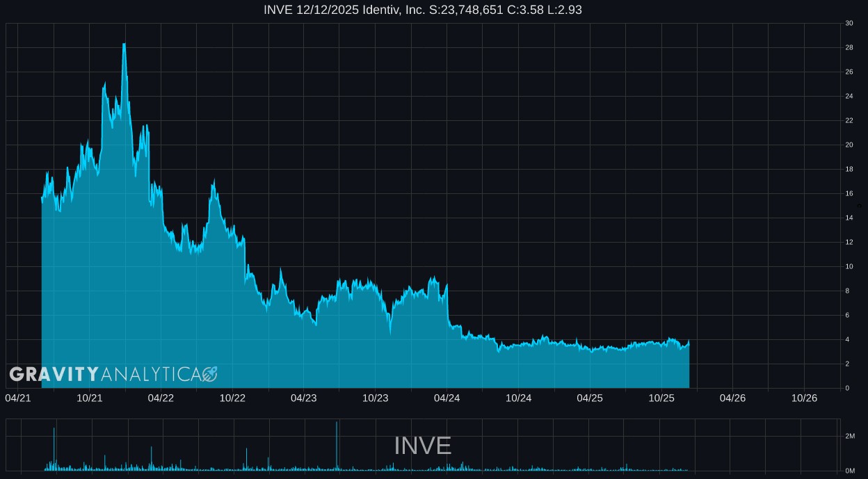
Task: Click the 10/25 x-axis date label
Action: (x=661, y=398)
